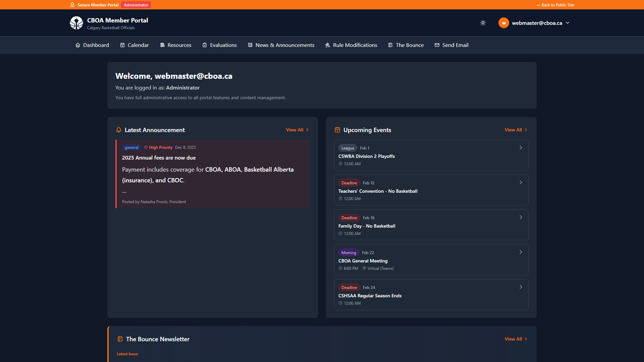
Task: Expand CBOA General Meeting event chevron
Action: tap(521, 252)
